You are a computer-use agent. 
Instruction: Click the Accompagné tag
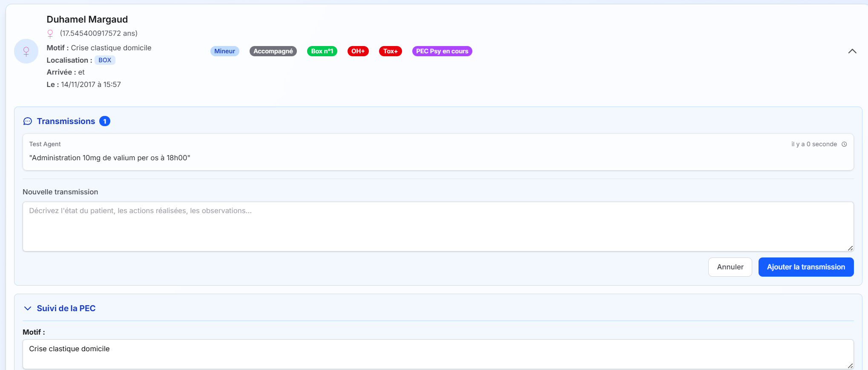pos(273,51)
